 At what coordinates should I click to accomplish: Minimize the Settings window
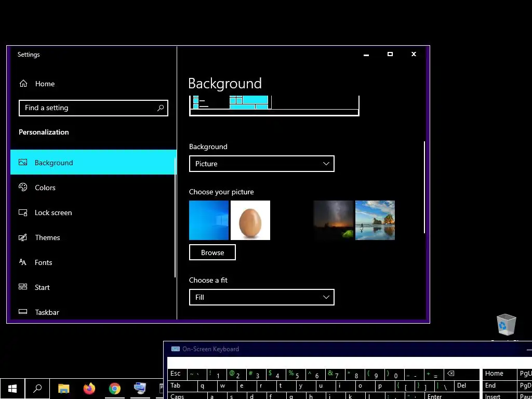pos(366,54)
